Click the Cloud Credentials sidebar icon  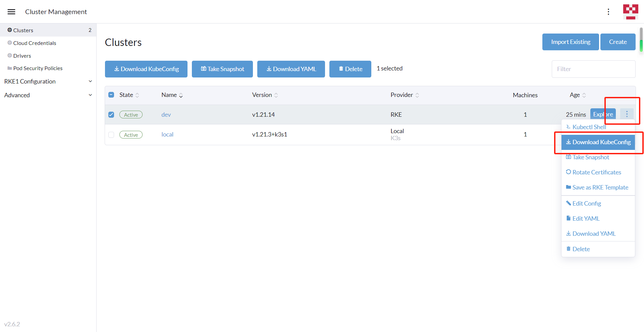[x=10, y=43]
